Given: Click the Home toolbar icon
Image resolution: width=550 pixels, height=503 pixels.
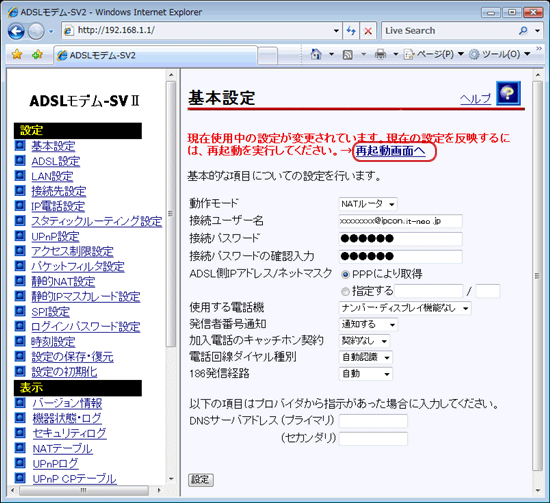Looking at the screenshot, I should 316,54.
